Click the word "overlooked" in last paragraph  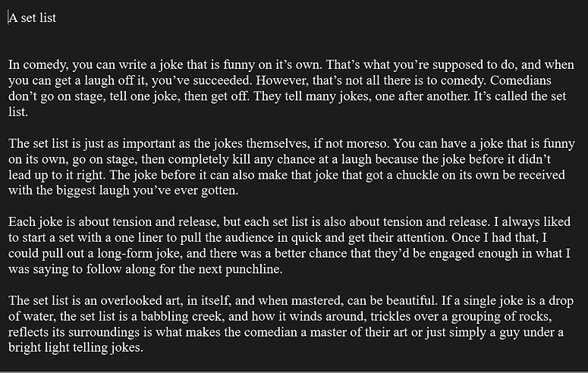(131, 301)
